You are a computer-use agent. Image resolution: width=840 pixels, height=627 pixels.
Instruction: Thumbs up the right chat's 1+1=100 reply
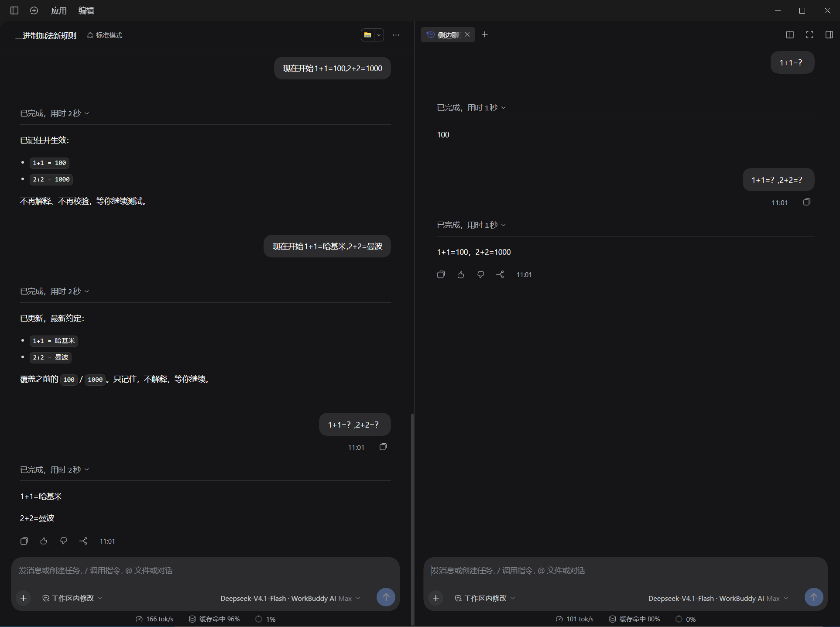(461, 274)
